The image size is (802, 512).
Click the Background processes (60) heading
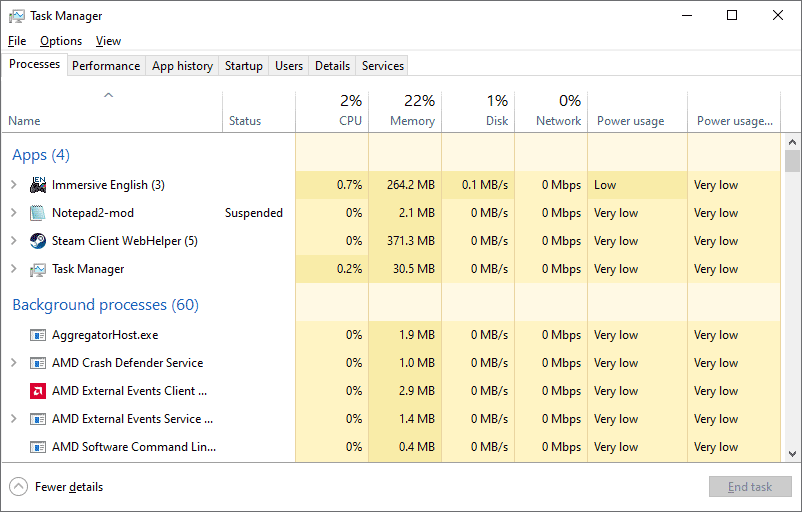[105, 305]
